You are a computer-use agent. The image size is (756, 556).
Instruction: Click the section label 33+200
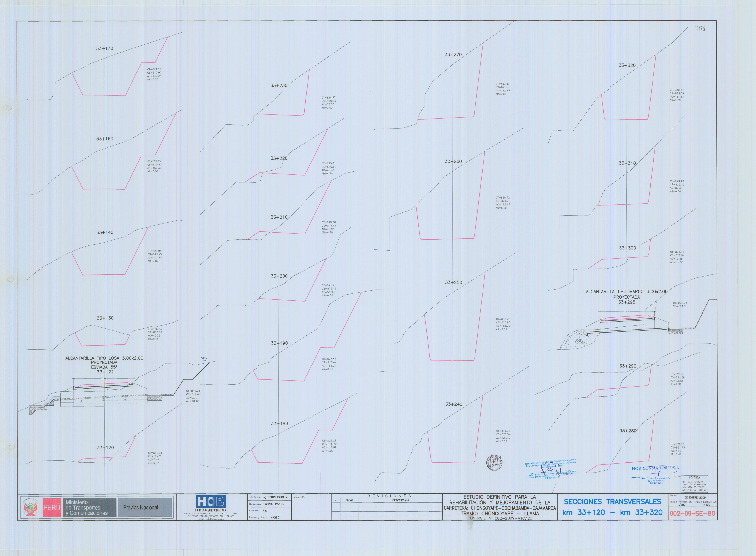[279, 276]
